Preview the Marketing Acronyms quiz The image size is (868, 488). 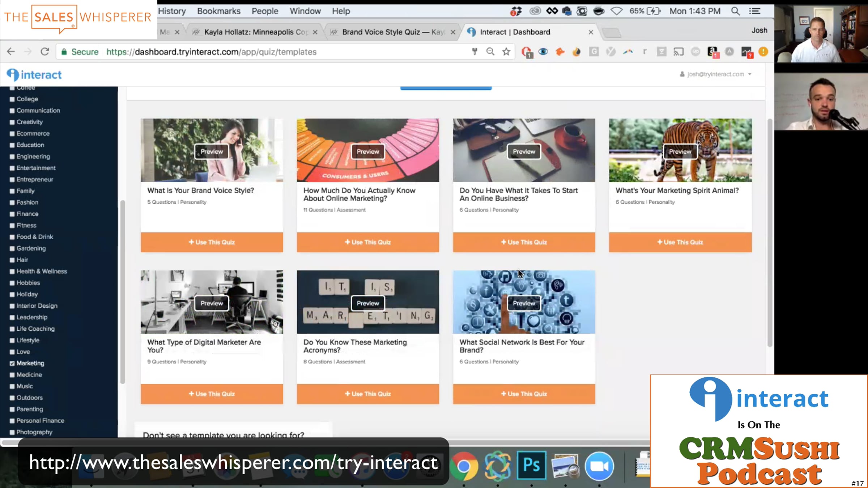coord(368,303)
